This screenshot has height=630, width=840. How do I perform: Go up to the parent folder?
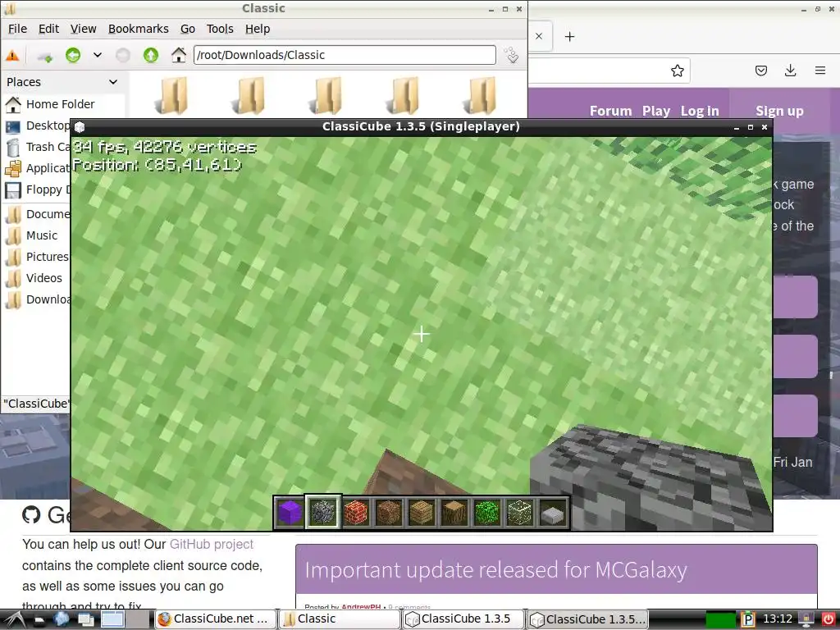pyautogui.click(x=151, y=55)
